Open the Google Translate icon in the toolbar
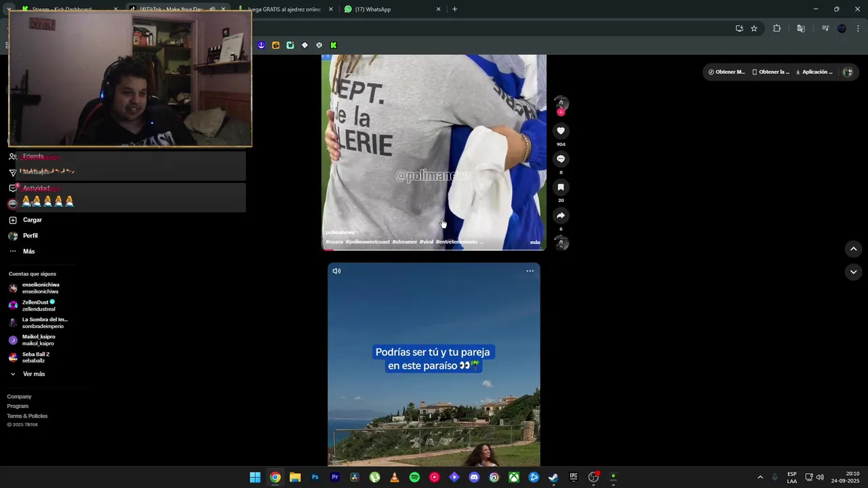868x488 pixels. [x=801, y=28]
